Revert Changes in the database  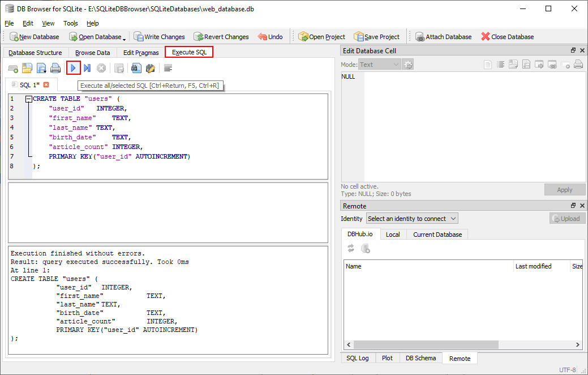click(x=221, y=36)
